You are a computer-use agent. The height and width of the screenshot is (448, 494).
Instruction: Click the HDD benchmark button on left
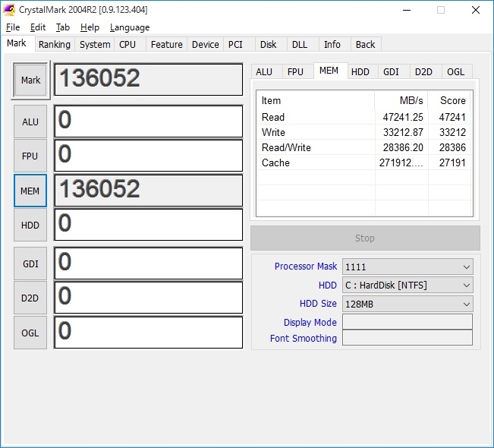pyautogui.click(x=30, y=226)
